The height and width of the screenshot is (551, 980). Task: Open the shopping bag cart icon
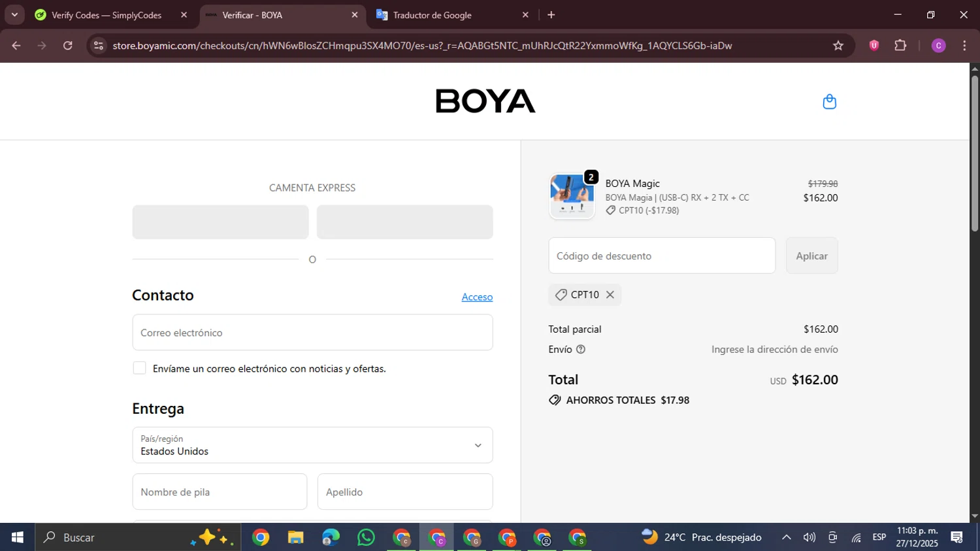click(829, 102)
